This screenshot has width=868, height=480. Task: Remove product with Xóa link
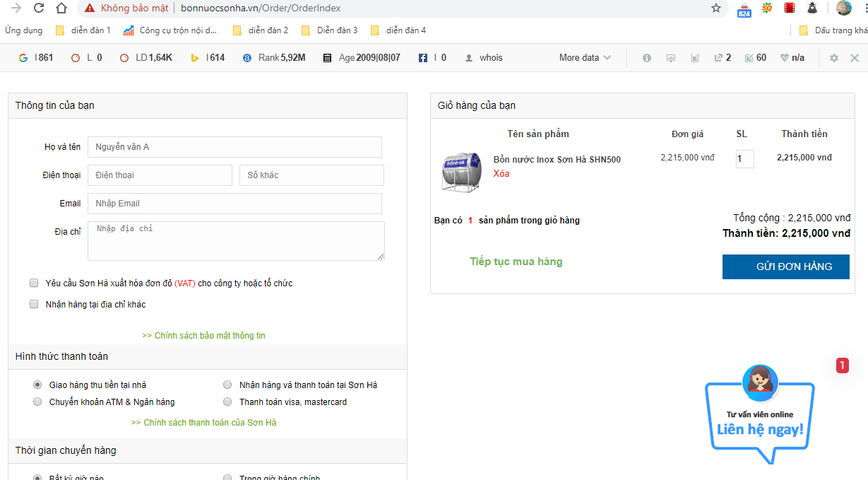[501, 174]
